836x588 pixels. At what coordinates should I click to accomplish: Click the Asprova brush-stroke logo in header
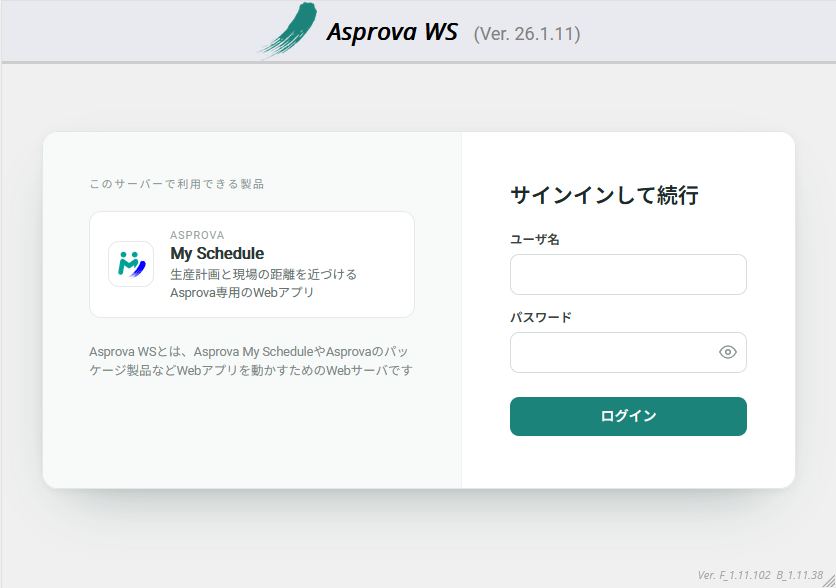pos(288,31)
